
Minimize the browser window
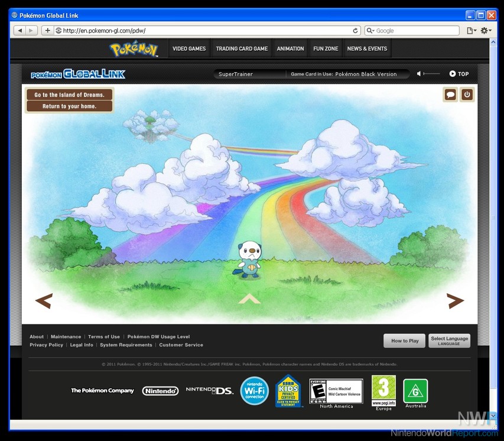coord(470,15)
